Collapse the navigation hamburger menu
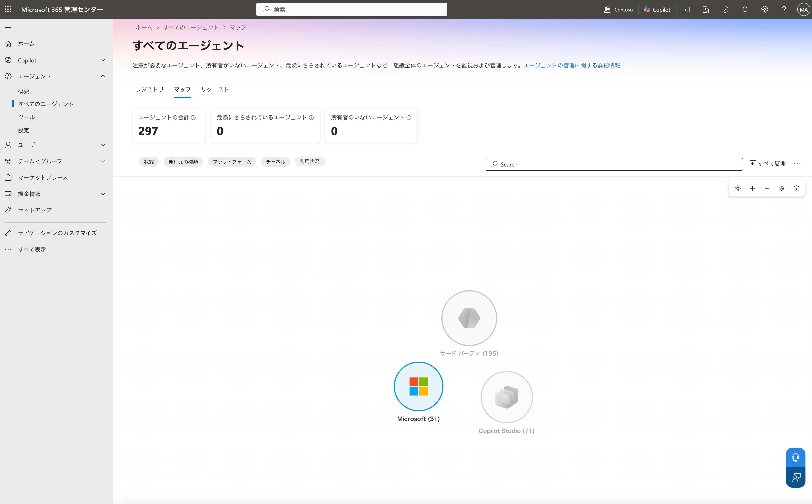This screenshot has width=812, height=504. click(x=8, y=27)
